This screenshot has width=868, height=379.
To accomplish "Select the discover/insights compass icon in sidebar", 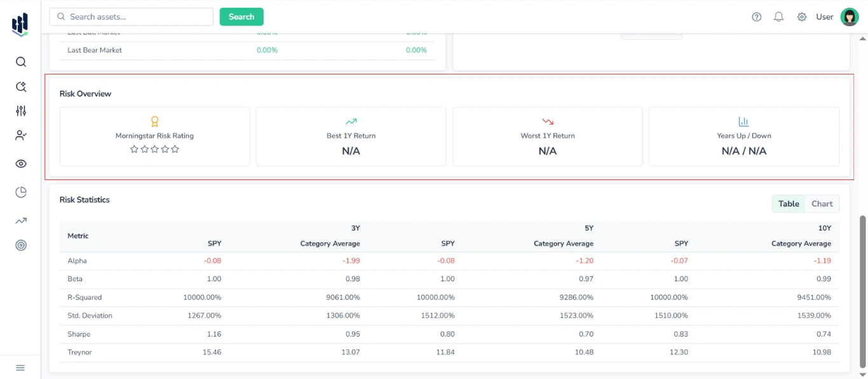I will 20,86.
